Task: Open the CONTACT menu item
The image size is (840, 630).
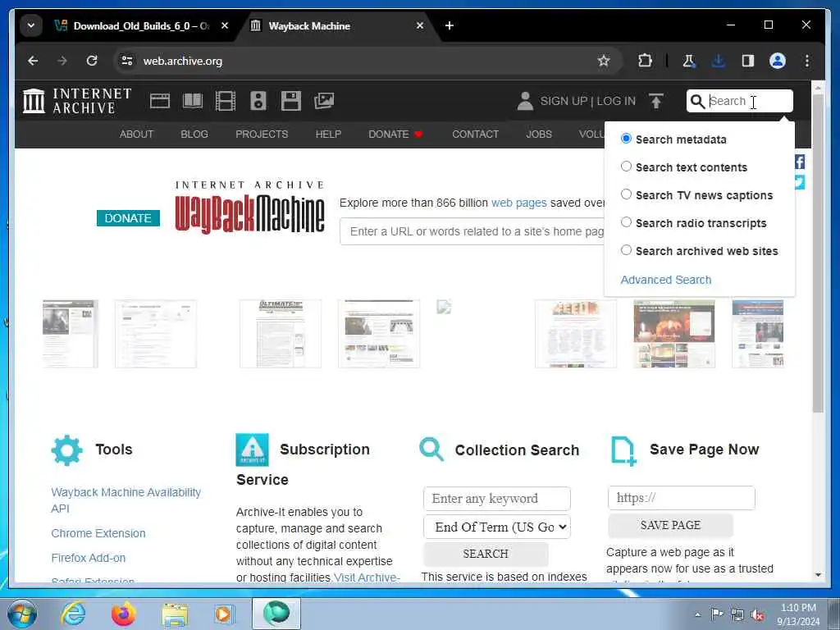Action: pyautogui.click(x=475, y=134)
